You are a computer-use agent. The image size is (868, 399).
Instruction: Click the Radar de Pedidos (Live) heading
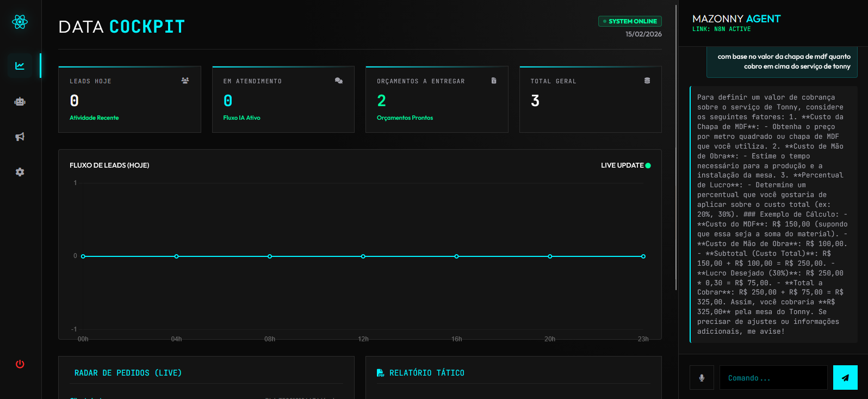click(128, 373)
